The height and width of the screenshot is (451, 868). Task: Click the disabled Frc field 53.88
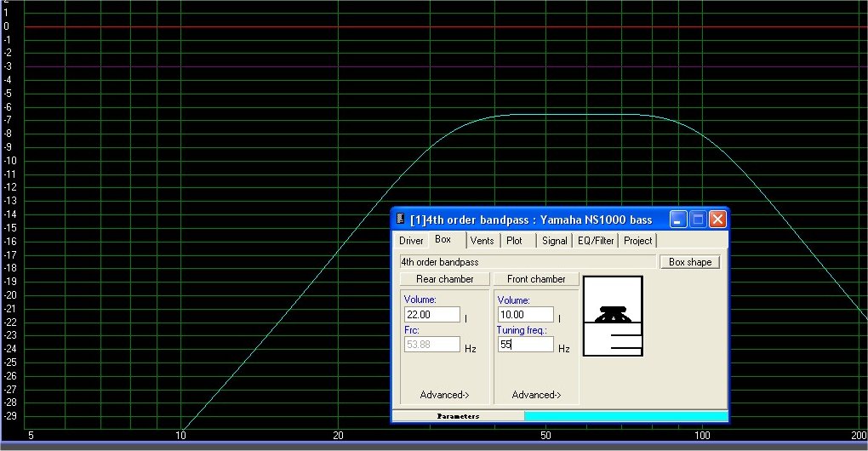point(431,344)
